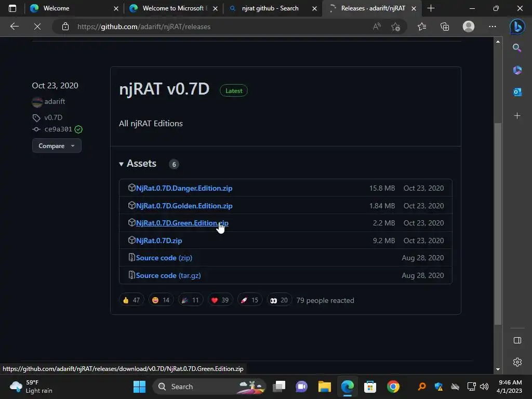The image size is (532, 399).
Task: Open the Compare dropdown
Action: pyautogui.click(x=57, y=146)
